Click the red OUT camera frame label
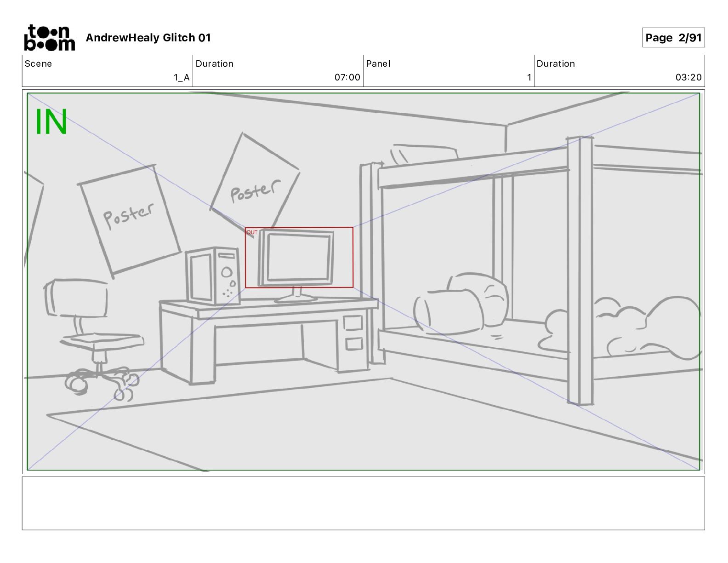Image resolution: width=728 pixels, height=563 pixels. click(x=252, y=232)
